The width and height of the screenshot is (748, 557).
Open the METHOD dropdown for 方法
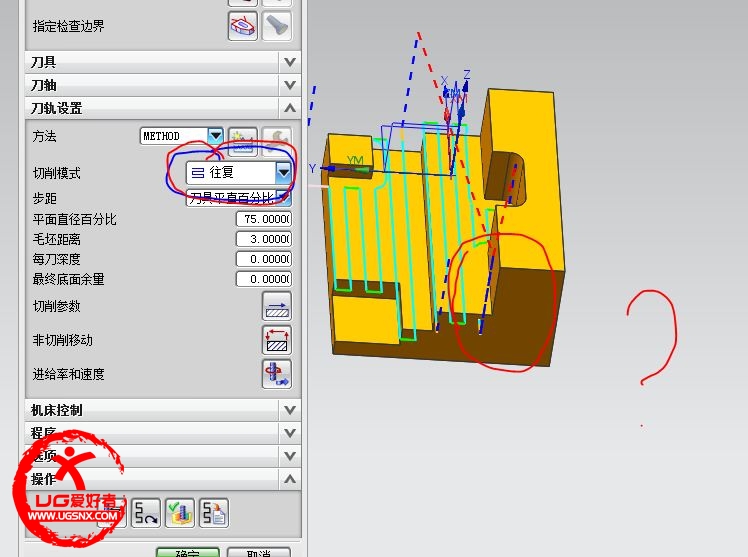[216, 136]
